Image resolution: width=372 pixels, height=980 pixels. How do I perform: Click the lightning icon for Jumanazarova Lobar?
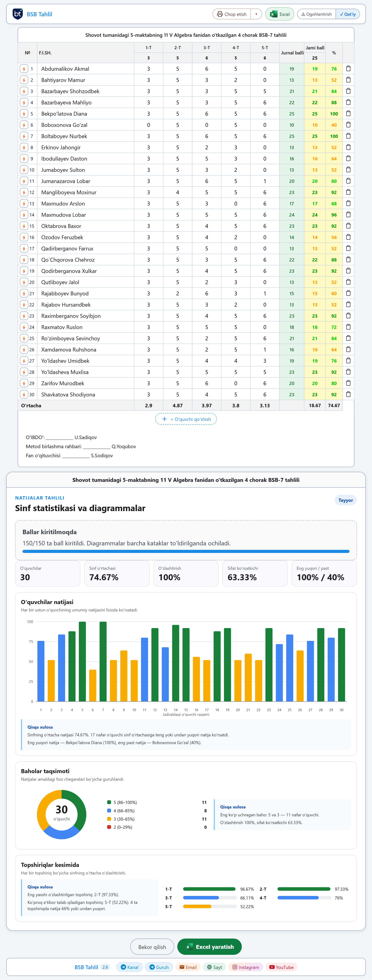24,181
